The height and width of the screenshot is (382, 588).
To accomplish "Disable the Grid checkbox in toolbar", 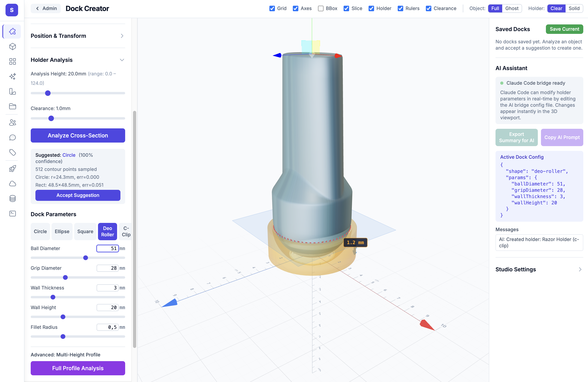I will click(272, 8).
